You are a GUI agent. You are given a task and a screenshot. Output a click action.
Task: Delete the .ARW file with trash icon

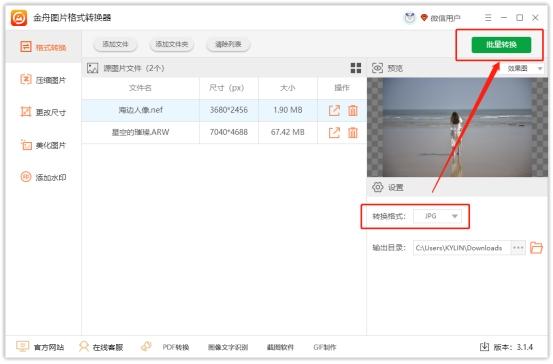tap(353, 133)
